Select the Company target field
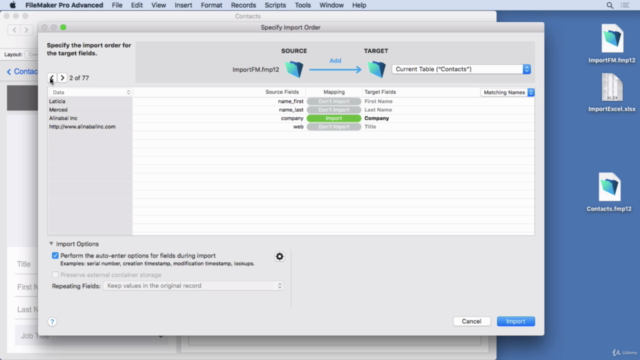 click(x=377, y=118)
